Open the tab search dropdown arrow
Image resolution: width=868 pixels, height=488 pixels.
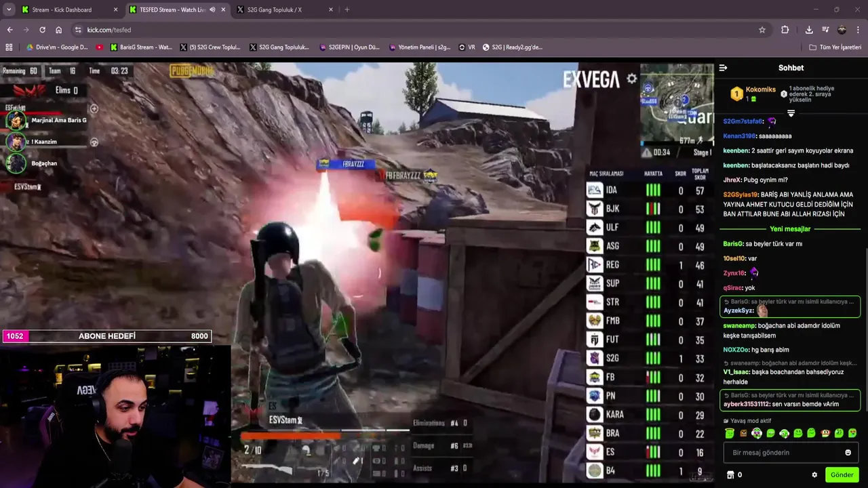tap(9, 9)
